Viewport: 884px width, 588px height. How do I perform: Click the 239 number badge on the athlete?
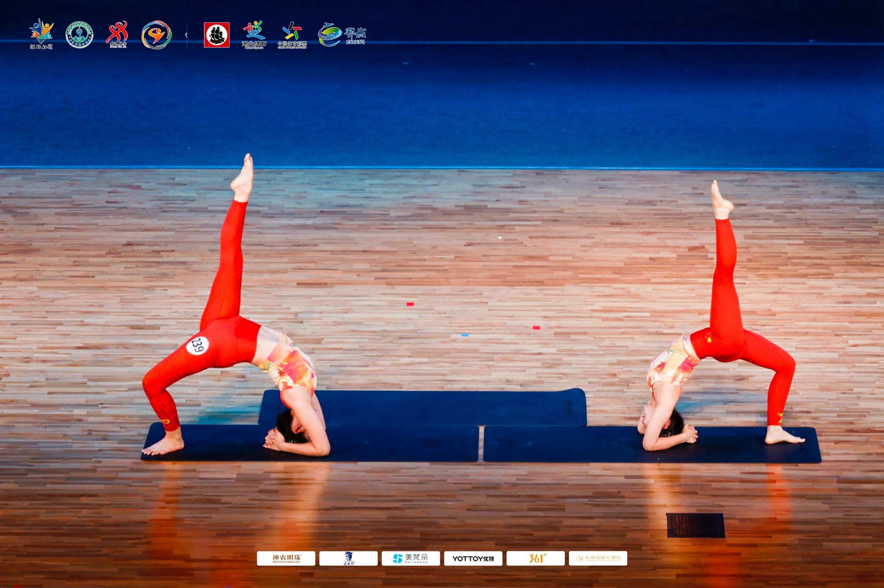click(198, 345)
